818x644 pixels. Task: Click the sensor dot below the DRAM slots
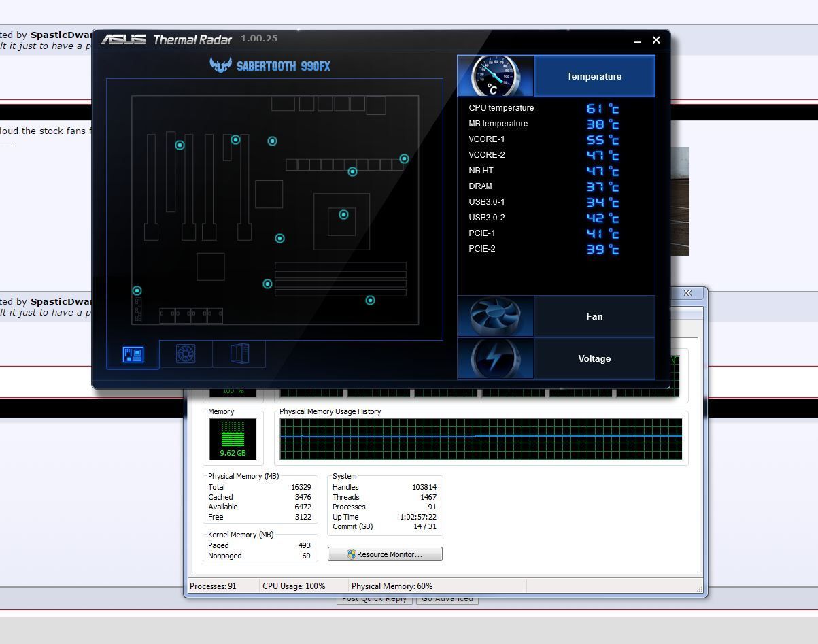(370, 300)
